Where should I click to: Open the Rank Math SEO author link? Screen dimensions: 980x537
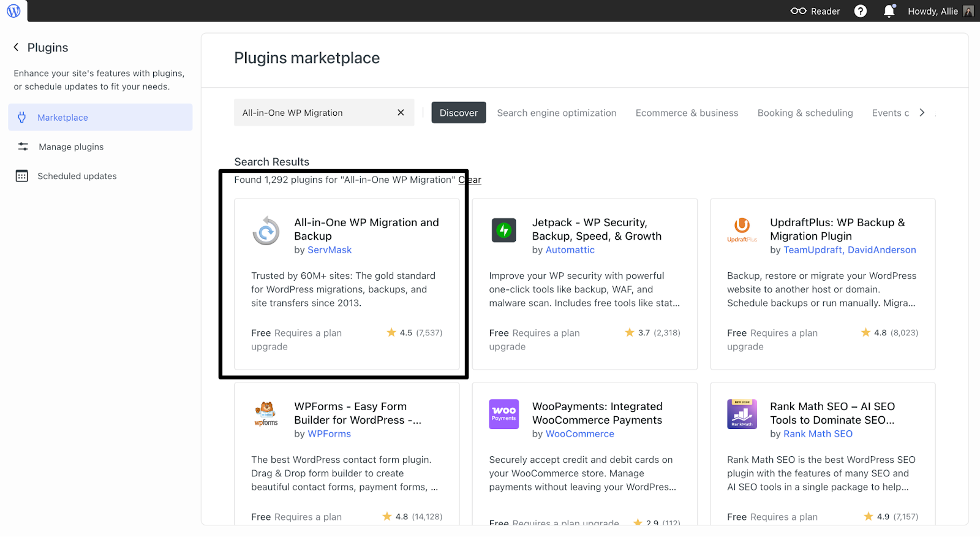[818, 434]
